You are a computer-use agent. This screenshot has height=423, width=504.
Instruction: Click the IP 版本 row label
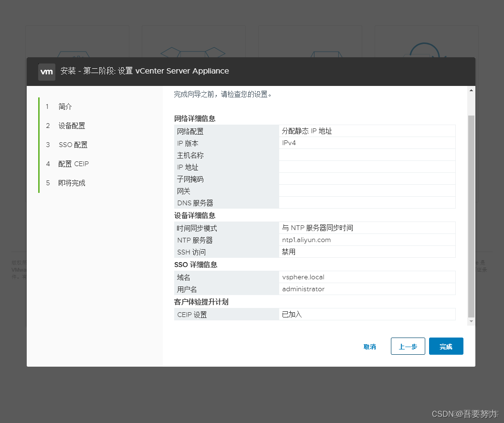[x=188, y=143]
